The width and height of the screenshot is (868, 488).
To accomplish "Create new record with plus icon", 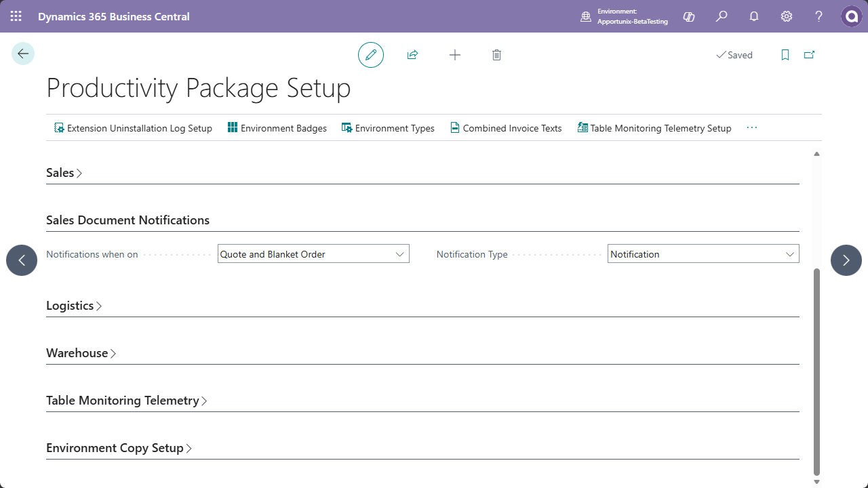I will [455, 55].
